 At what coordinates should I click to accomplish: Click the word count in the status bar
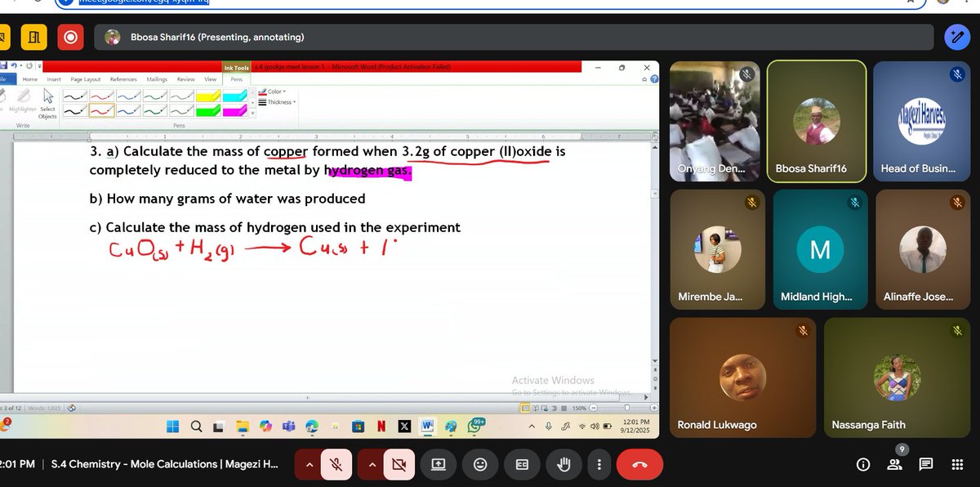pos(44,408)
